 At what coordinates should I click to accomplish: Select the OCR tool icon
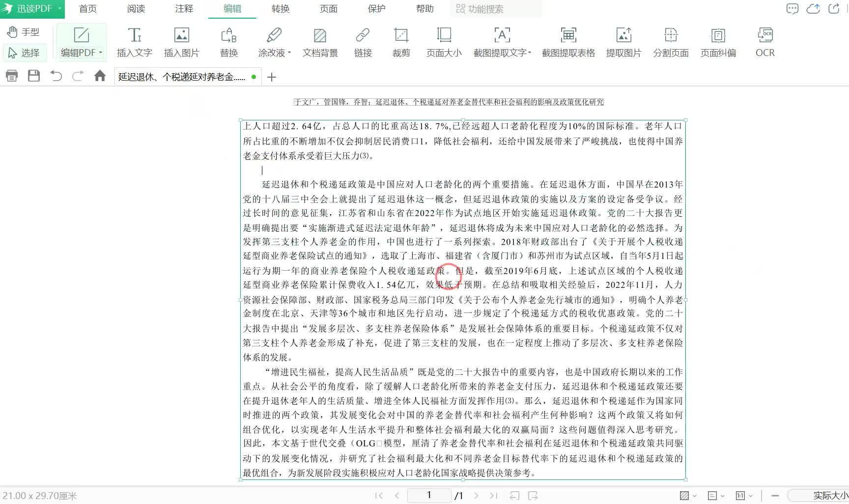(x=765, y=35)
